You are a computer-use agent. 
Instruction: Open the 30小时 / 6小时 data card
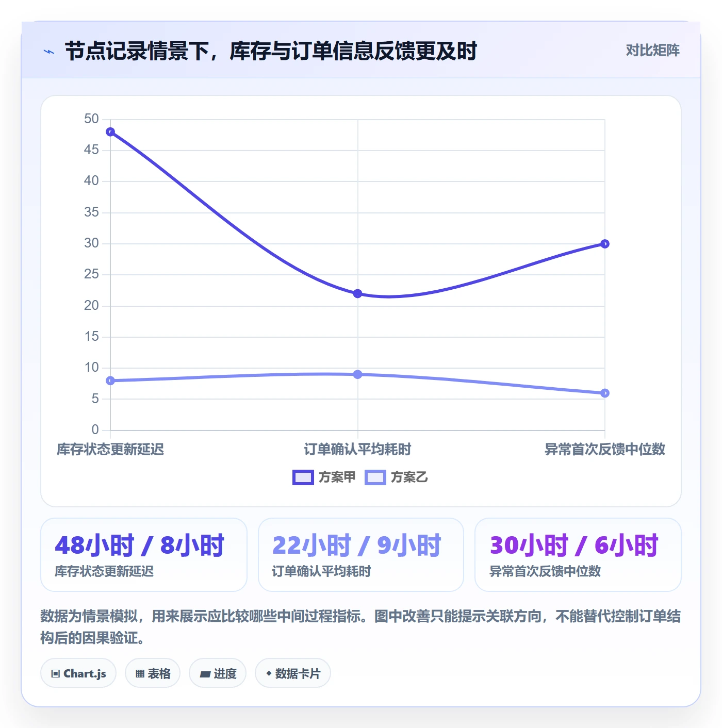pos(578,555)
